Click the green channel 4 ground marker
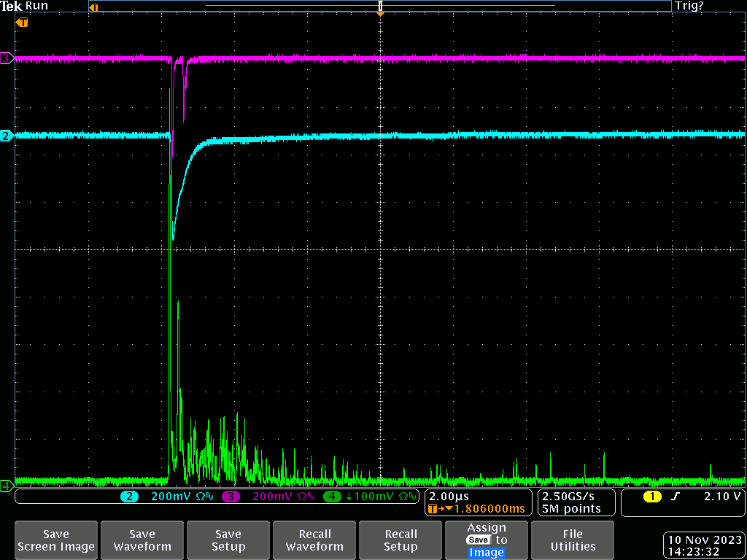The width and height of the screenshot is (747, 560). point(7,485)
